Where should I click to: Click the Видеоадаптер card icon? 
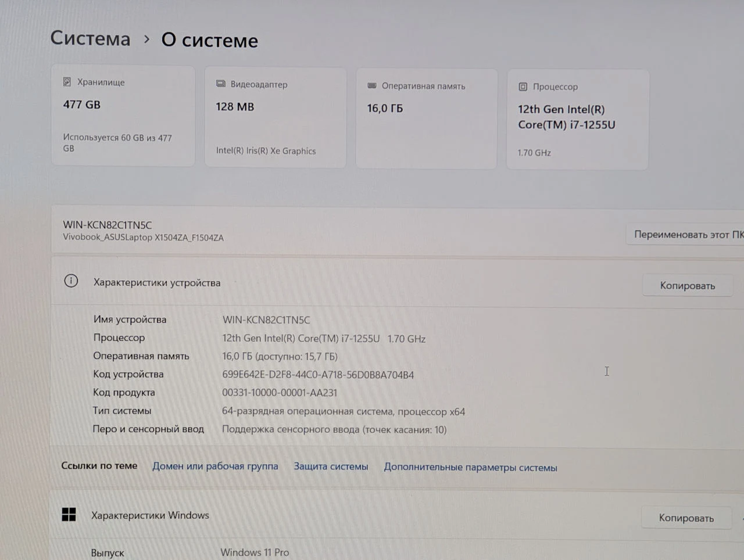pos(221,84)
